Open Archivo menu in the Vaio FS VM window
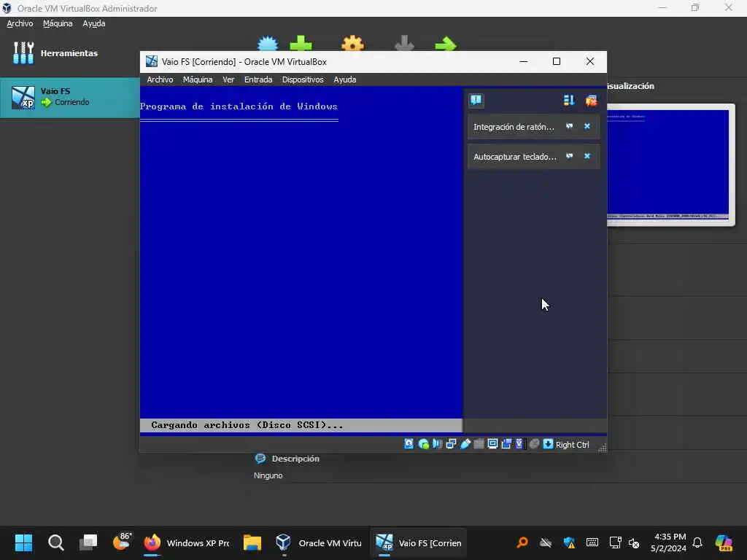This screenshot has width=747, height=560. click(160, 79)
